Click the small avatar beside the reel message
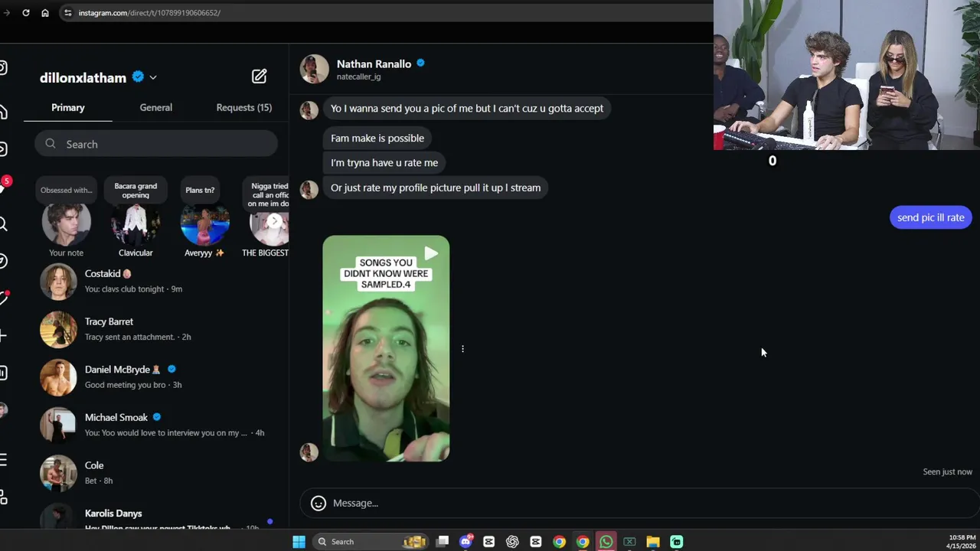The image size is (980, 551). point(309,452)
